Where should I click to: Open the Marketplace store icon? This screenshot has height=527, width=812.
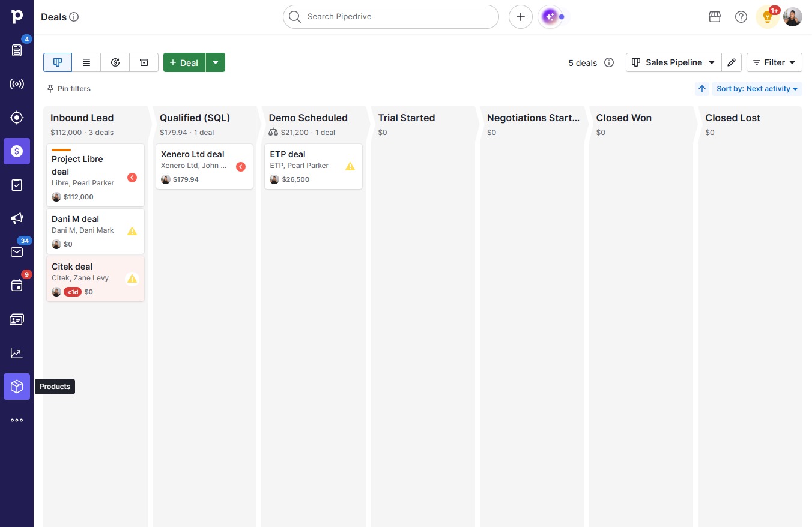(715, 17)
